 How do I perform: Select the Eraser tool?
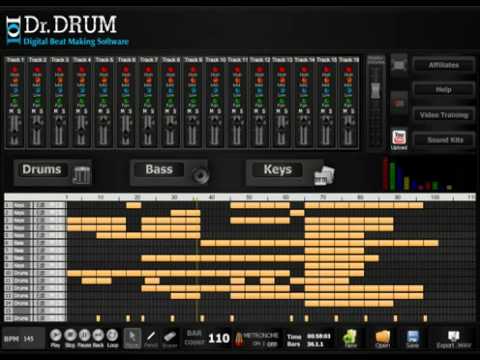click(170, 337)
